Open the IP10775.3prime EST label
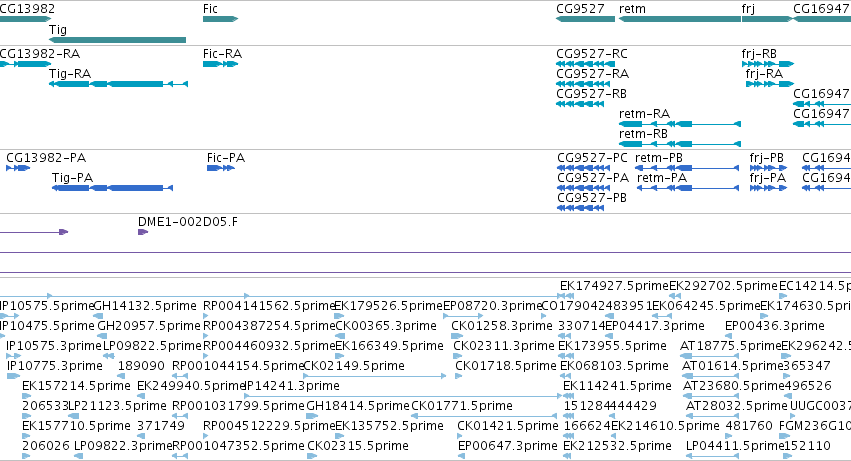Screen dimensions: 851x461 click(55, 367)
